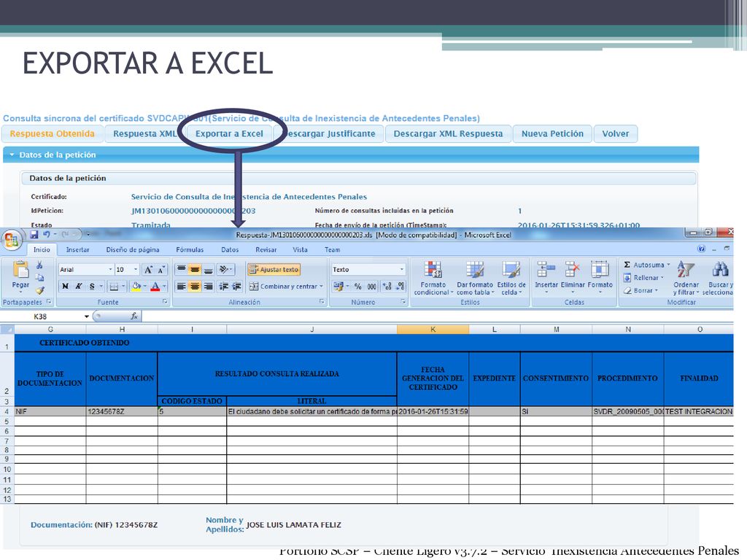The width and height of the screenshot is (747, 560).
Task: Decrease decimal places
Action: coord(400,286)
